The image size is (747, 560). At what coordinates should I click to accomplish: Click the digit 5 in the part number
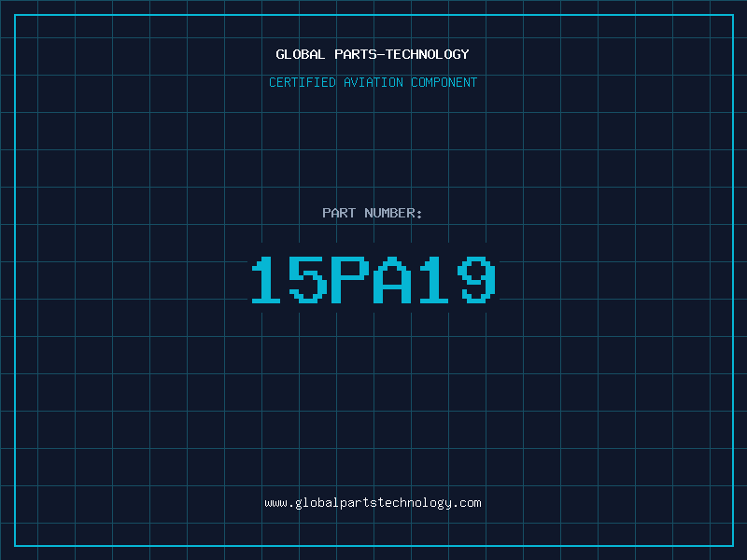(308, 280)
